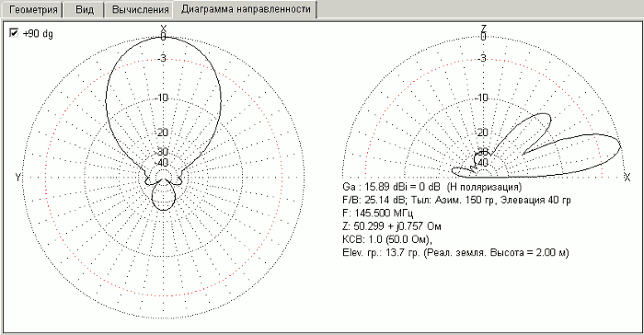Select the Диаграмма направленности tab
Image resolution: width=644 pixels, height=335 pixels.
click(246, 9)
